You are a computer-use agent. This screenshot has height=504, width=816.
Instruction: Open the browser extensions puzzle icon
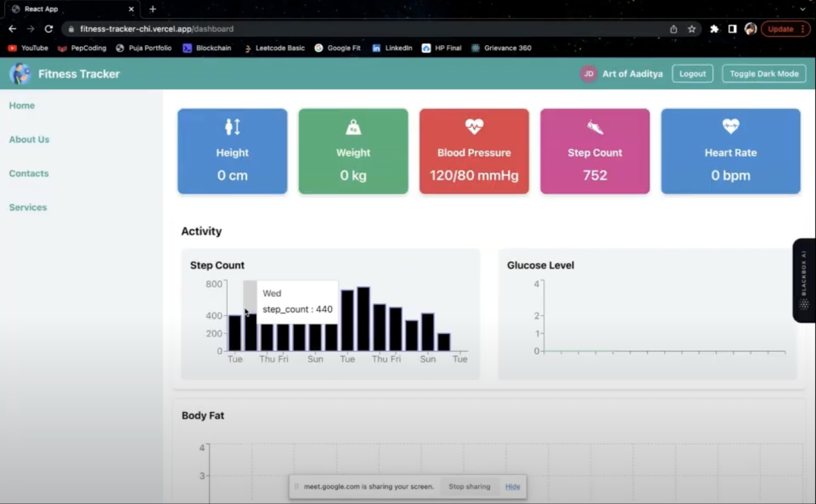coord(714,29)
